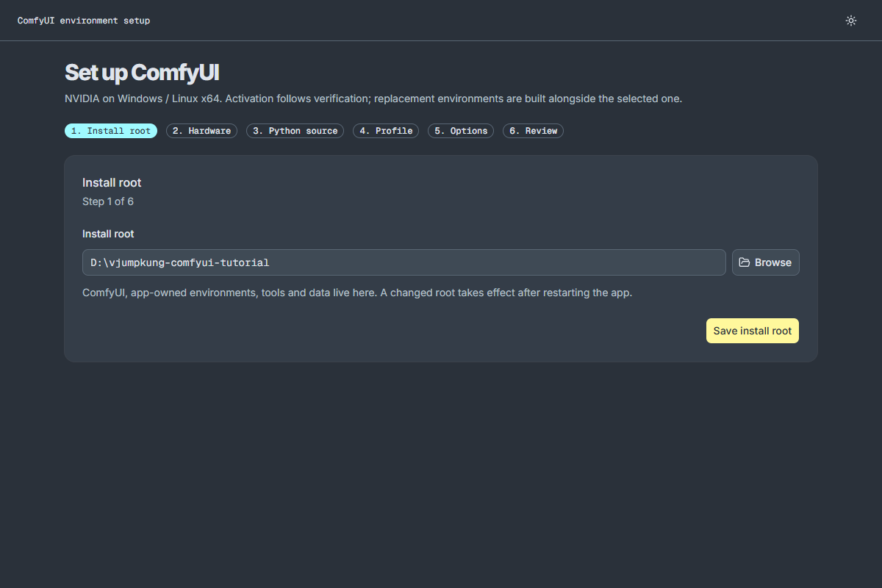Screen dimensions: 882x588
Task: Select the Options step
Action: coord(461,131)
